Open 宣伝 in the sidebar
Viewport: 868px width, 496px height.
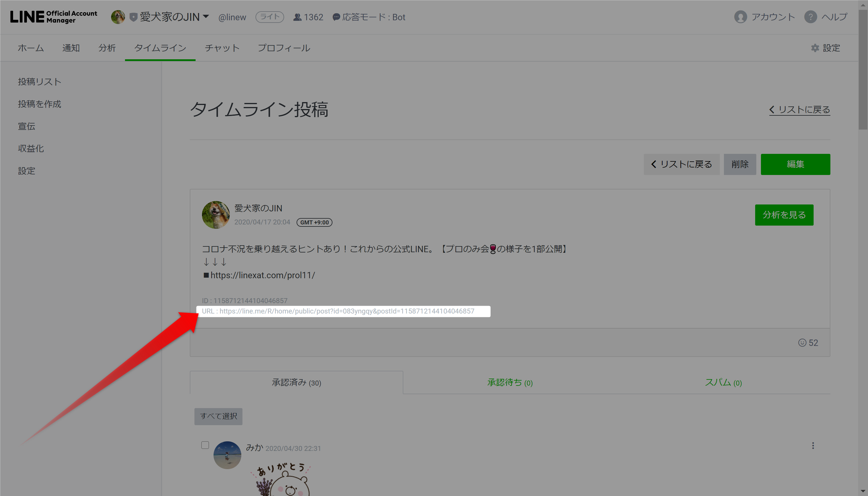click(x=27, y=126)
